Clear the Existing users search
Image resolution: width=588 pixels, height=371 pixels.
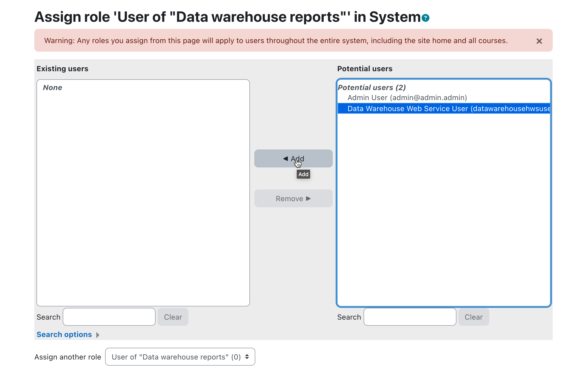[173, 317]
